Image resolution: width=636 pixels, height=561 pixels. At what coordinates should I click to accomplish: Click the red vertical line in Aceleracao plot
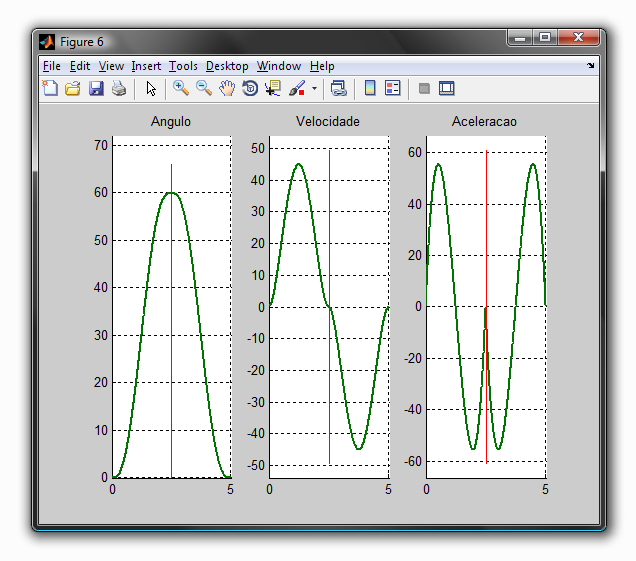click(487, 230)
